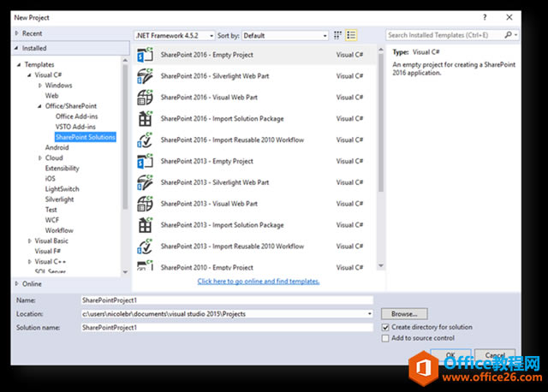Image resolution: width=548 pixels, height=392 pixels.
Task: Expand the Recent section
Action: (x=16, y=33)
